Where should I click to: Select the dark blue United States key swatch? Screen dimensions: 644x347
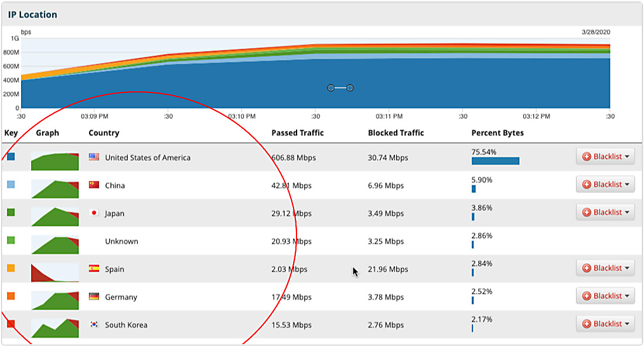click(x=11, y=156)
